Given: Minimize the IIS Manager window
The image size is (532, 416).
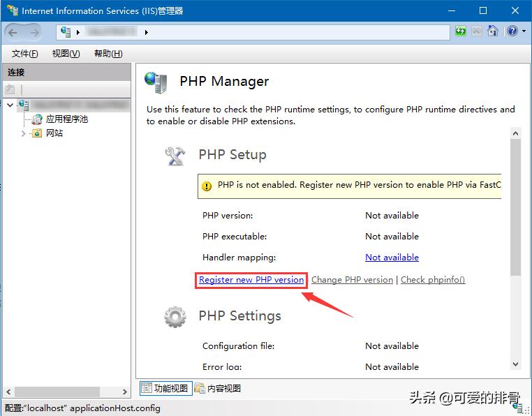Looking at the screenshot, I should 452,10.
